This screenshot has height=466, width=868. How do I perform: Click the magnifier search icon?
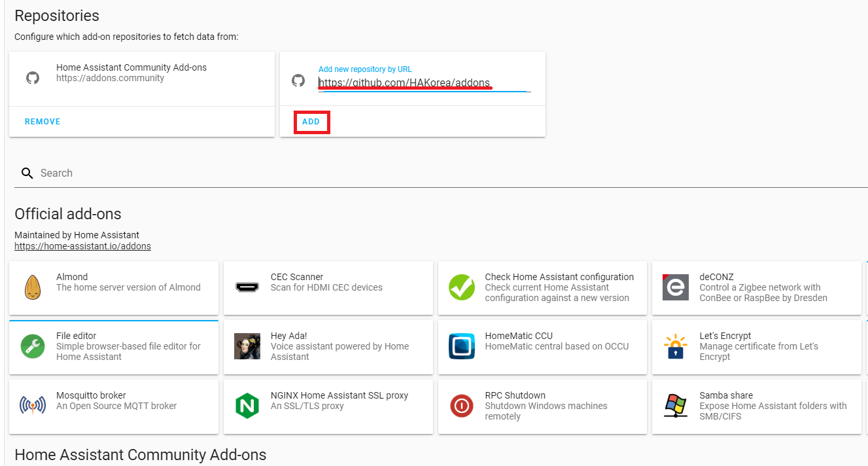point(27,173)
